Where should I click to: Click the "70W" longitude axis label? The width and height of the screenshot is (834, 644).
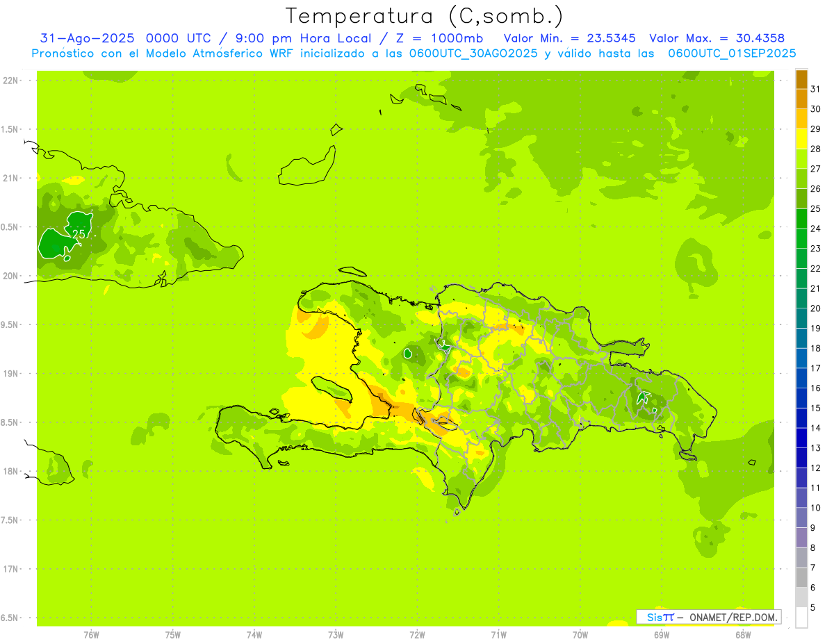coord(580,635)
